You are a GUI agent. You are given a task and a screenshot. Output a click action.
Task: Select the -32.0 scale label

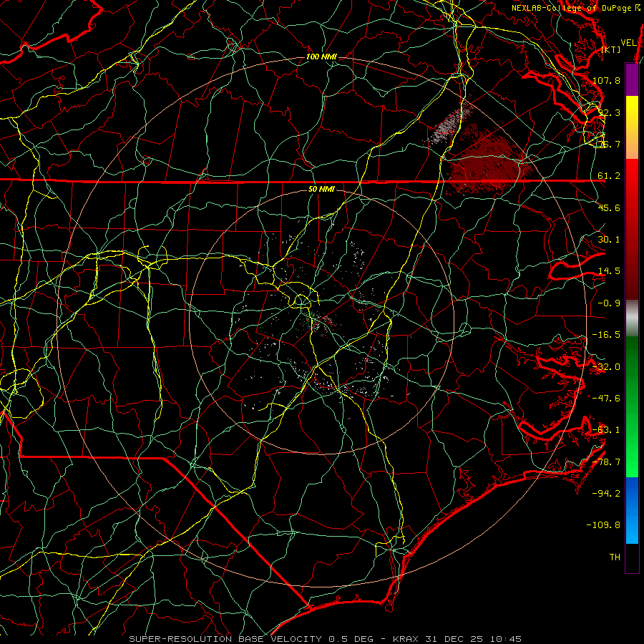click(x=606, y=367)
